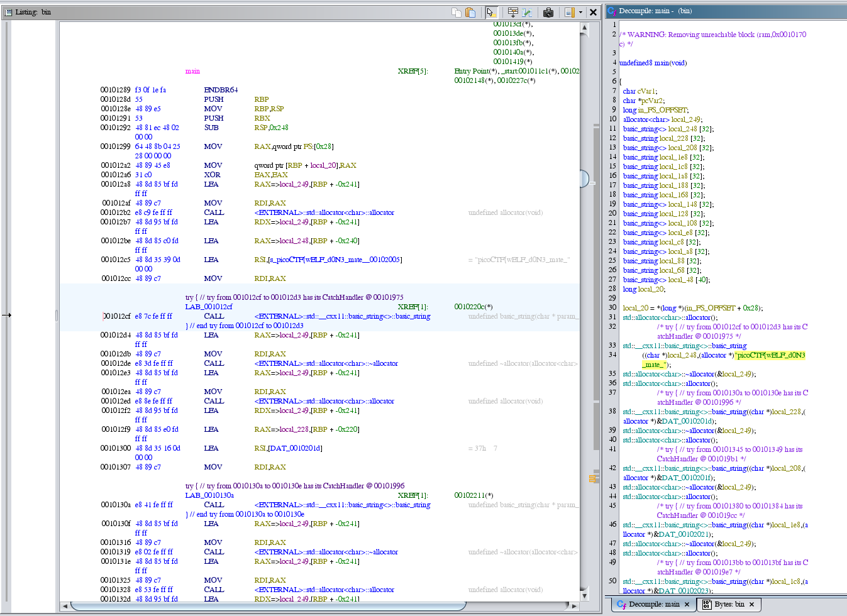Switch to the Bytes: bin tab
The height and width of the screenshot is (616, 847).
pyautogui.click(x=729, y=604)
